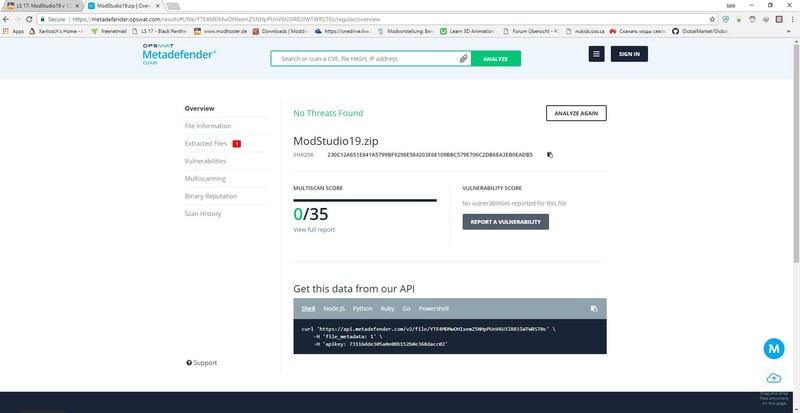Open the hamburger menu button

(x=597, y=53)
